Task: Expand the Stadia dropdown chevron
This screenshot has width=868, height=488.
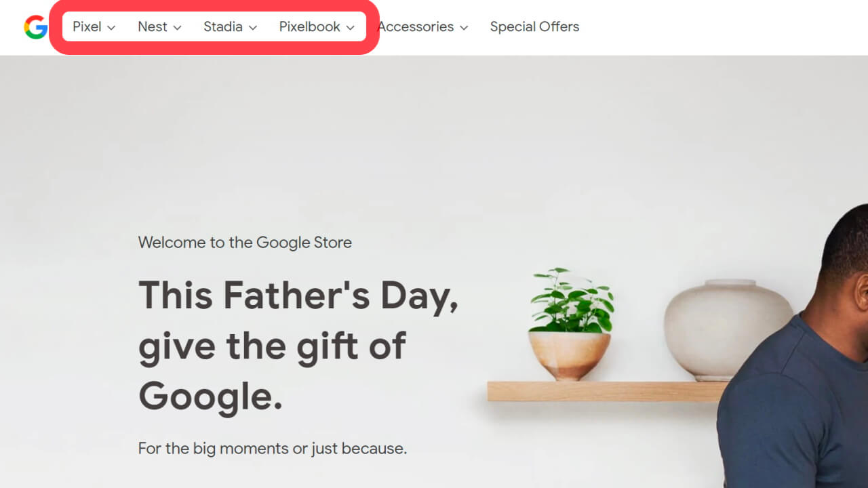Action: [x=253, y=28]
